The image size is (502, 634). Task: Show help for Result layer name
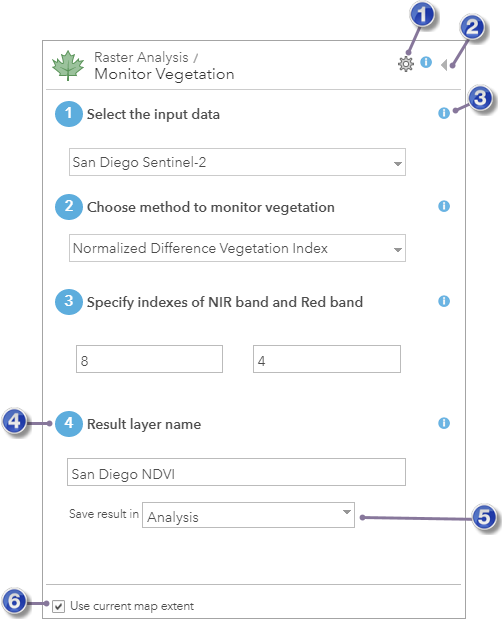pos(444,423)
